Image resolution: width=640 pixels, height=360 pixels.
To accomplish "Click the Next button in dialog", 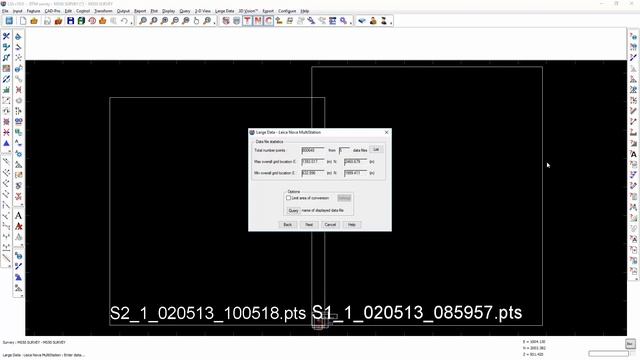I will (309, 225).
